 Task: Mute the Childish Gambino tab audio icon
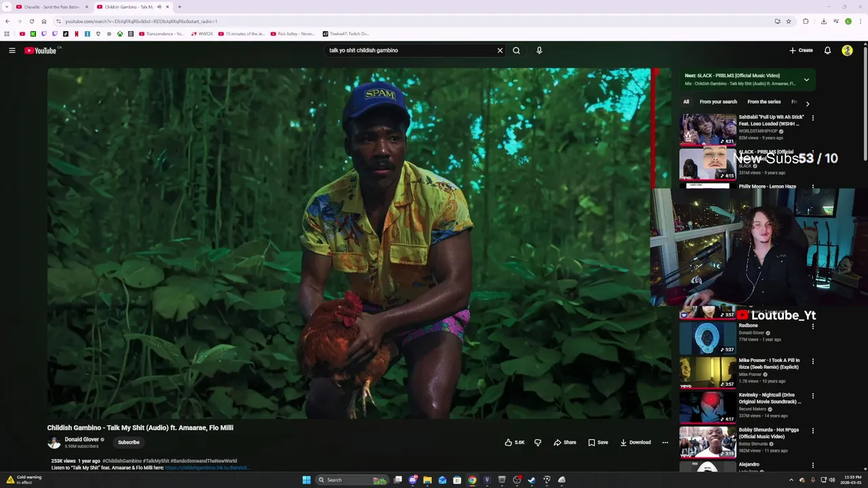[159, 7]
